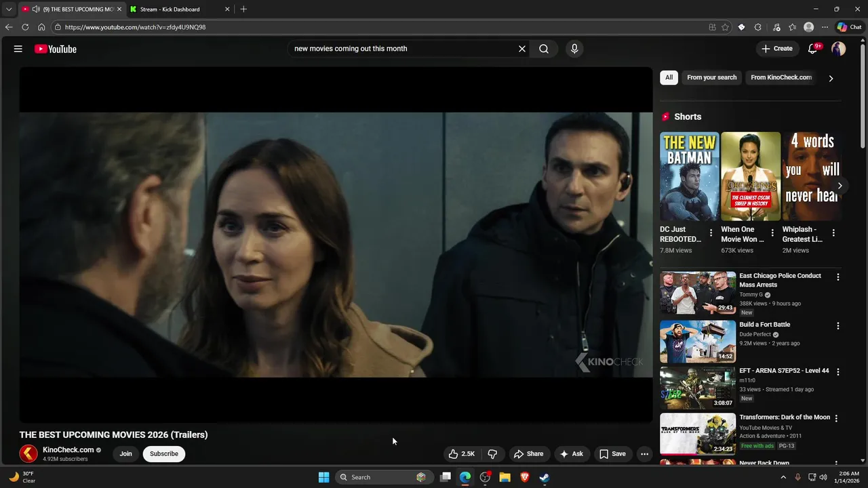Viewport: 868px width, 488px height.
Task: Subscribe to KinoCheck.com
Action: click(164, 454)
